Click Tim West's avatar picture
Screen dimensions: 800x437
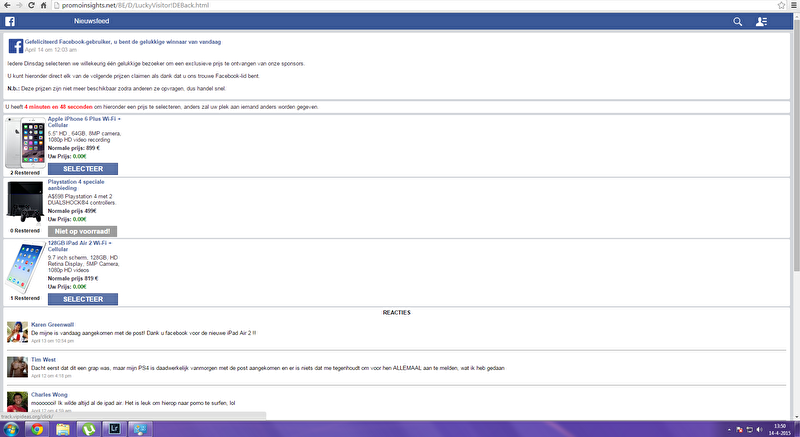click(x=17, y=367)
